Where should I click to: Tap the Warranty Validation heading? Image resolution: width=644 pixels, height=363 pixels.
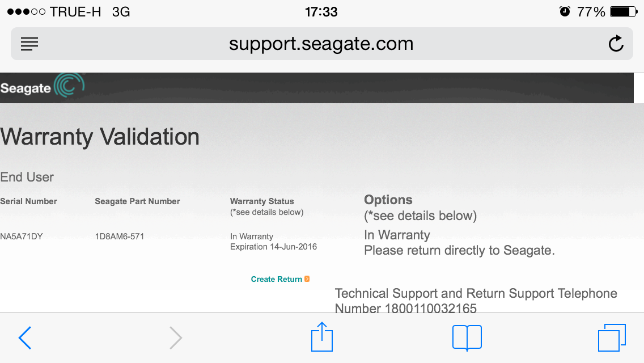point(100,137)
